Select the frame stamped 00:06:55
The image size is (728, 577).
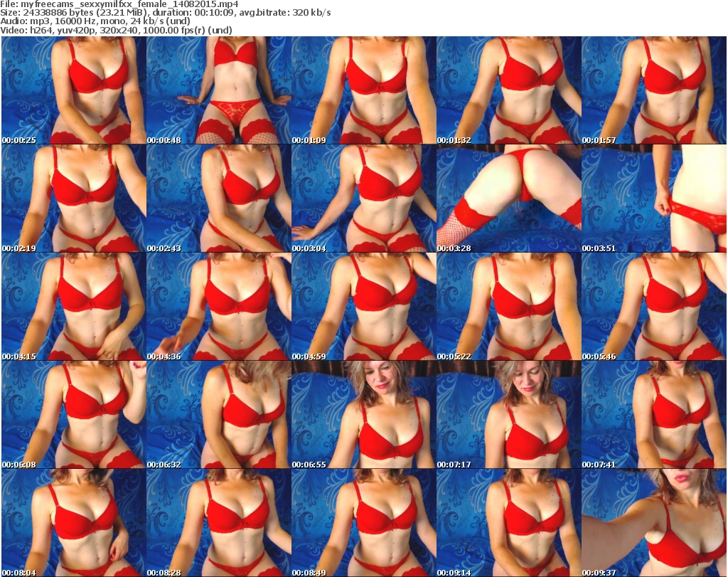point(363,415)
